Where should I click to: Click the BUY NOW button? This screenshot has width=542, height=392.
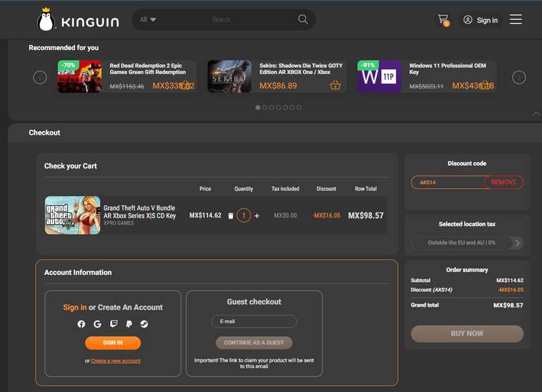pyautogui.click(x=467, y=333)
